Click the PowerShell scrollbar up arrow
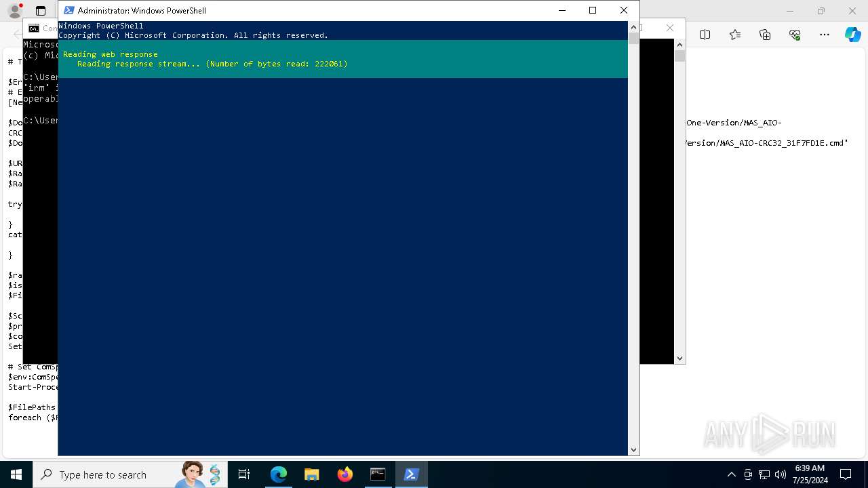 pos(633,28)
